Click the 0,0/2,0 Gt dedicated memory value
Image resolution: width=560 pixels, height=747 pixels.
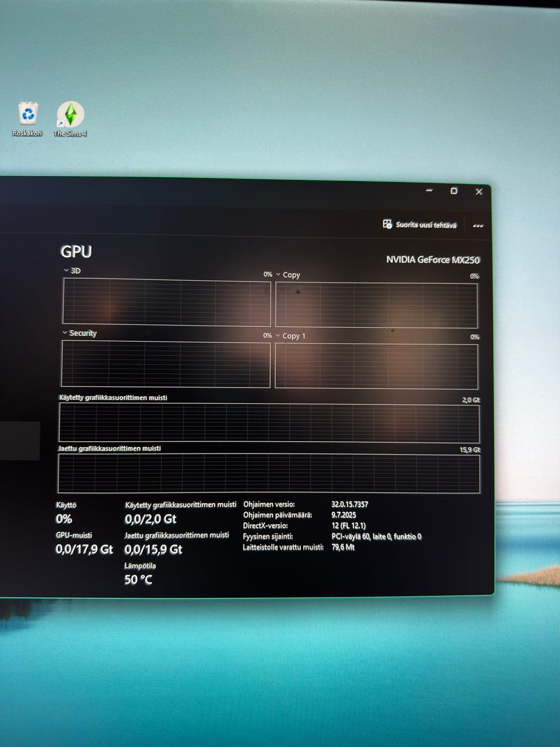click(x=150, y=519)
